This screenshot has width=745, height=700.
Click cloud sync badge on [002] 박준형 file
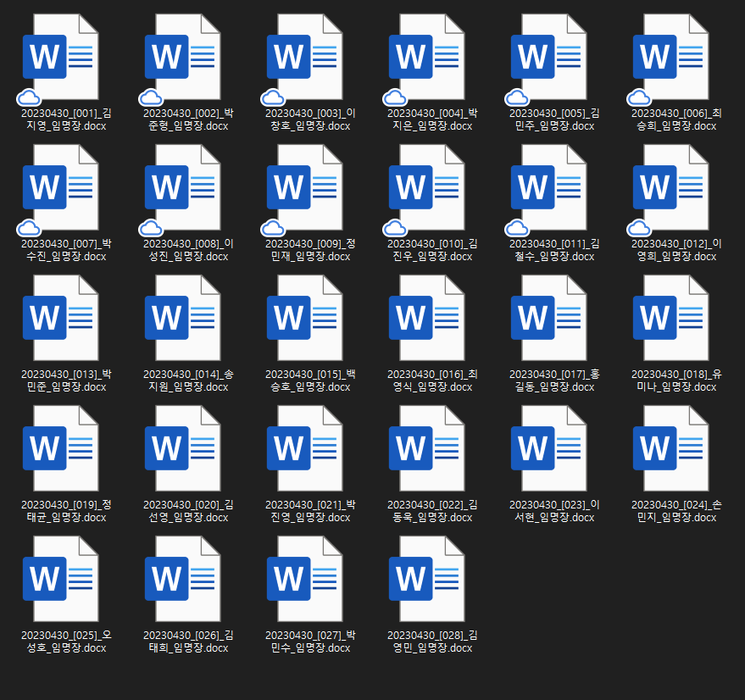coord(151,98)
